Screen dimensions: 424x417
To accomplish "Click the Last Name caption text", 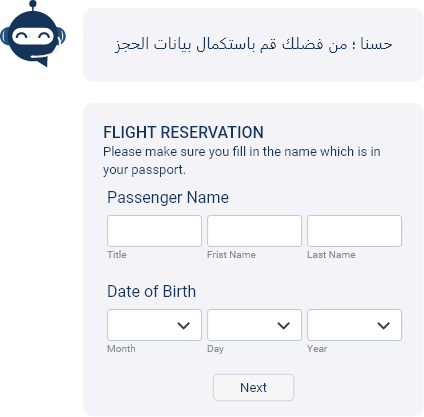I will (x=331, y=255).
